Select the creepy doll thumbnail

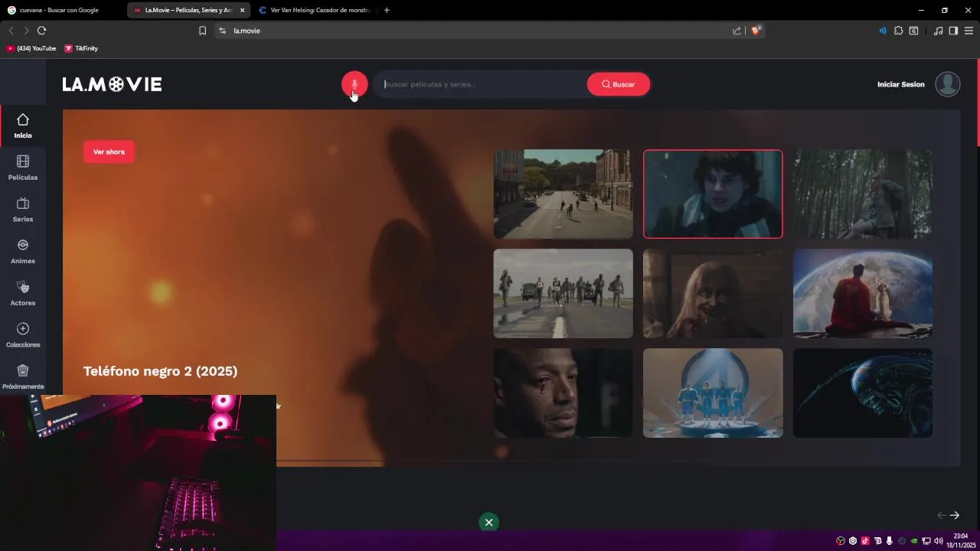[x=713, y=293]
